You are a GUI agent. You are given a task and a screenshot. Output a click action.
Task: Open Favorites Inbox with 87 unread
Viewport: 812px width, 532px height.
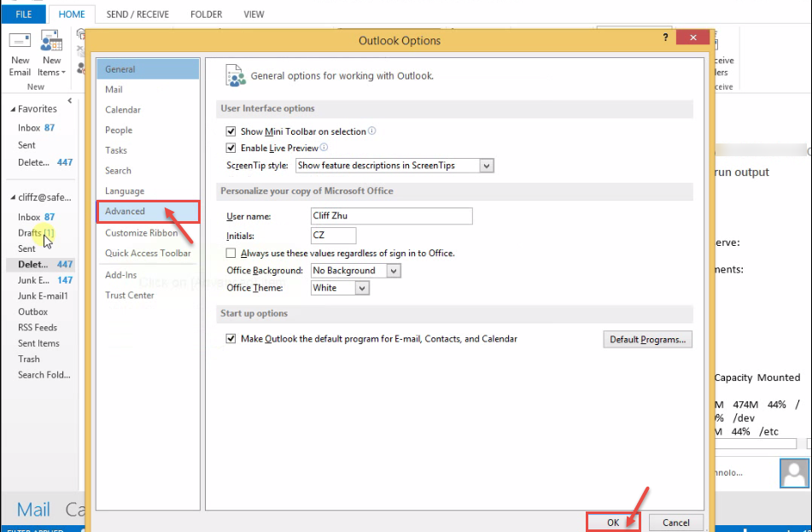[x=36, y=128]
